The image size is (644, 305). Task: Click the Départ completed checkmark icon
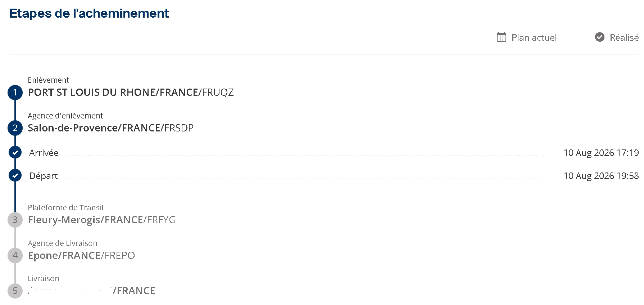15,176
